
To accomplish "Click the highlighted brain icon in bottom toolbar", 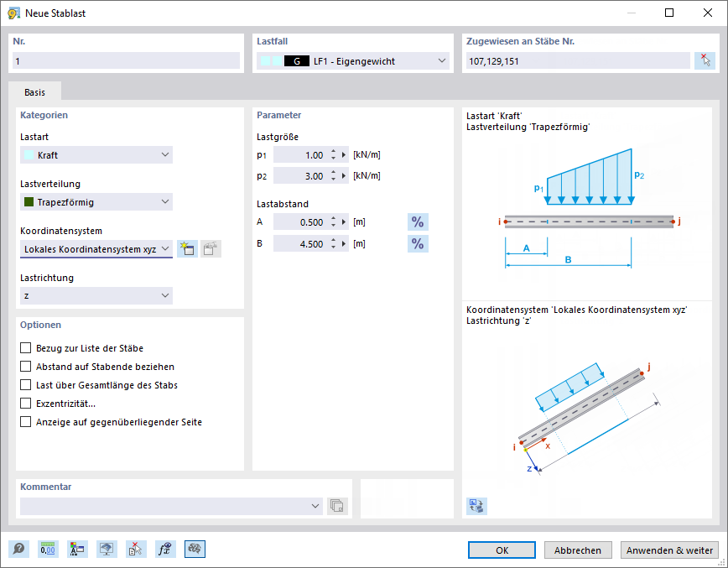I will click(x=195, y=550).
